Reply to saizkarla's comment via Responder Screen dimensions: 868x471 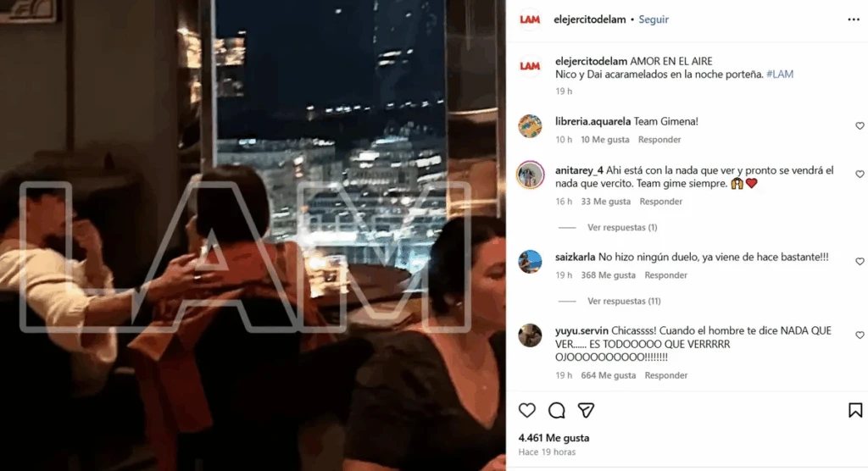click(665, 275)
